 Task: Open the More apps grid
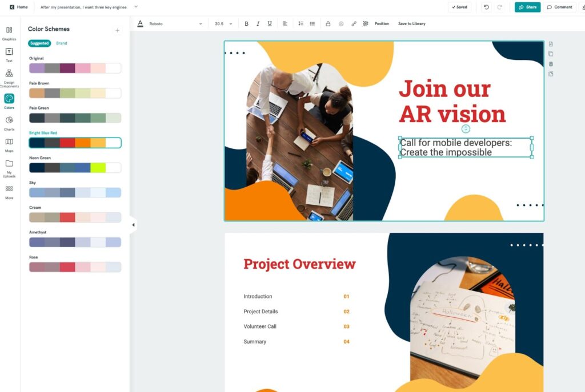[9, 192]
